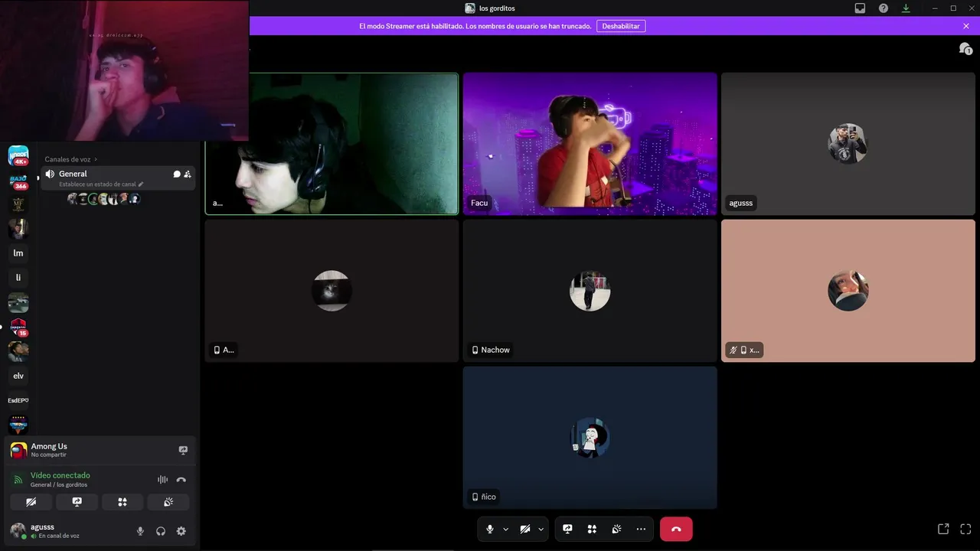
Task: Open soundboard from call controls bar
Action: (616, 529)
